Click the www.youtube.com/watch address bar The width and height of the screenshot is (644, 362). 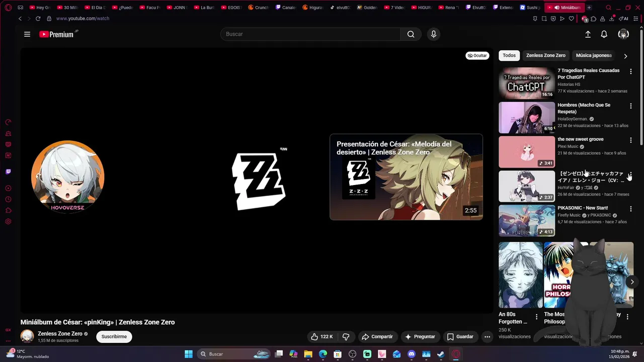click(83, 19)
